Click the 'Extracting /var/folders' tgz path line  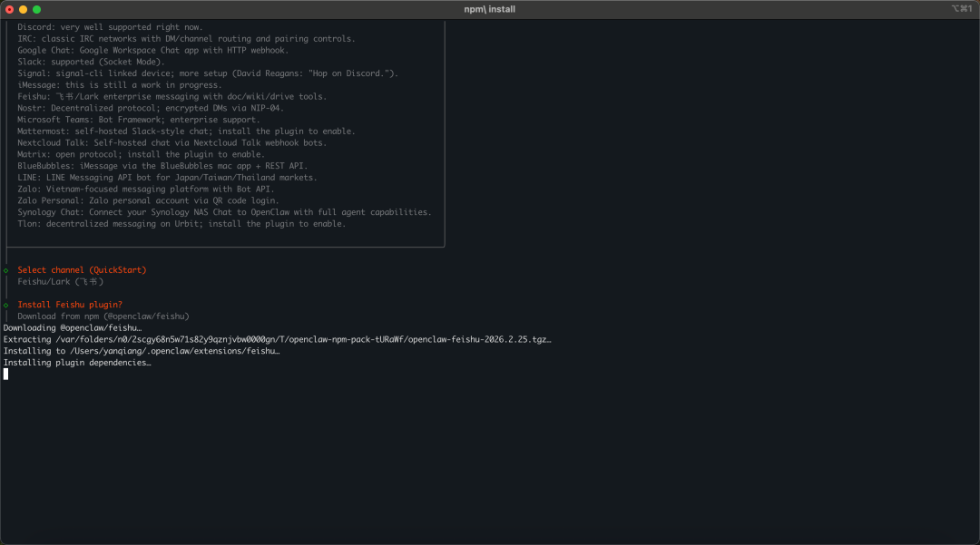click(278, 340)
